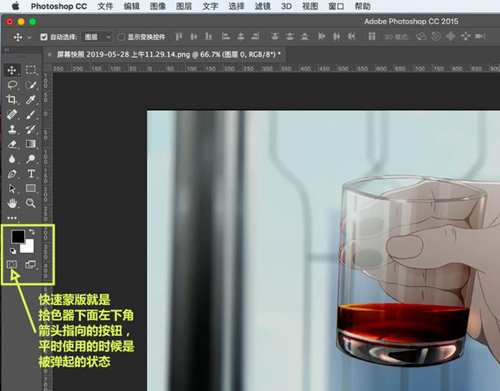Expand the Move tool preset picker arrow
Screen dimensions: 500x391
click(29, 37)
